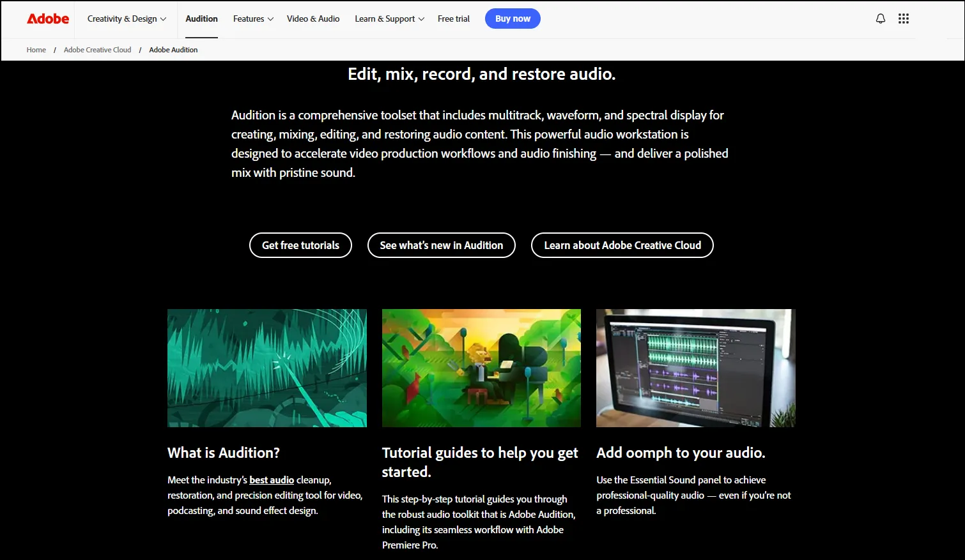Click the Adobe logo
Screen dimensions: 965x560
pos(48,19)
